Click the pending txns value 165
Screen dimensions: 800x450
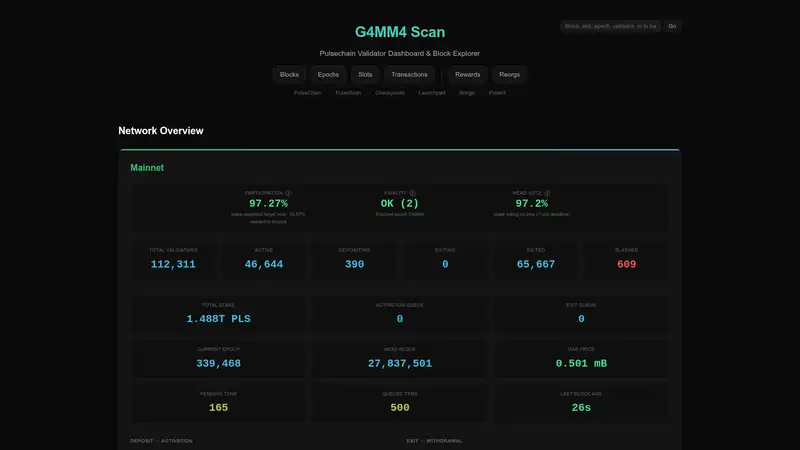click(x=218, y=408)
